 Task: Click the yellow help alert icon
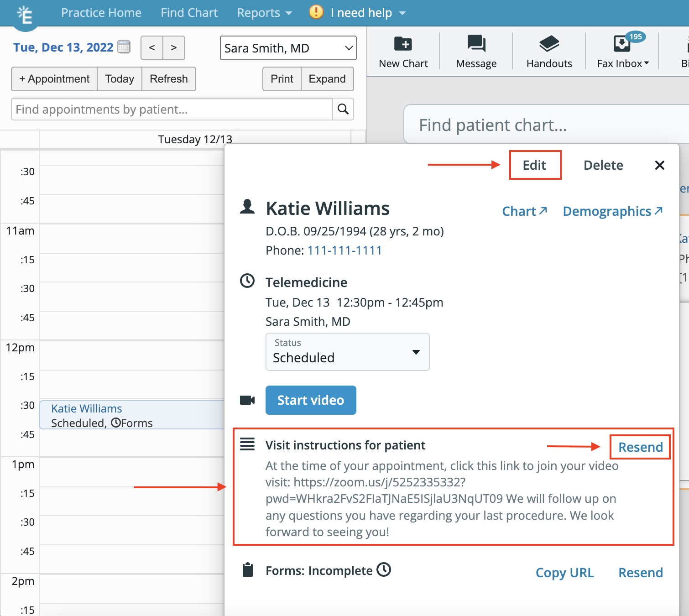pos(316,12)
